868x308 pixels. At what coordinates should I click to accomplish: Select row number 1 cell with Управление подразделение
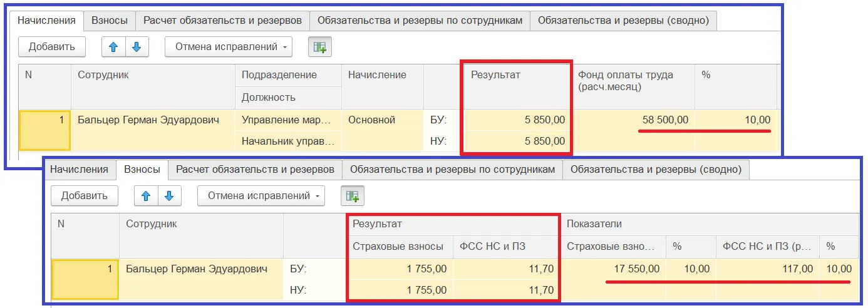click(x=44, y=130)
